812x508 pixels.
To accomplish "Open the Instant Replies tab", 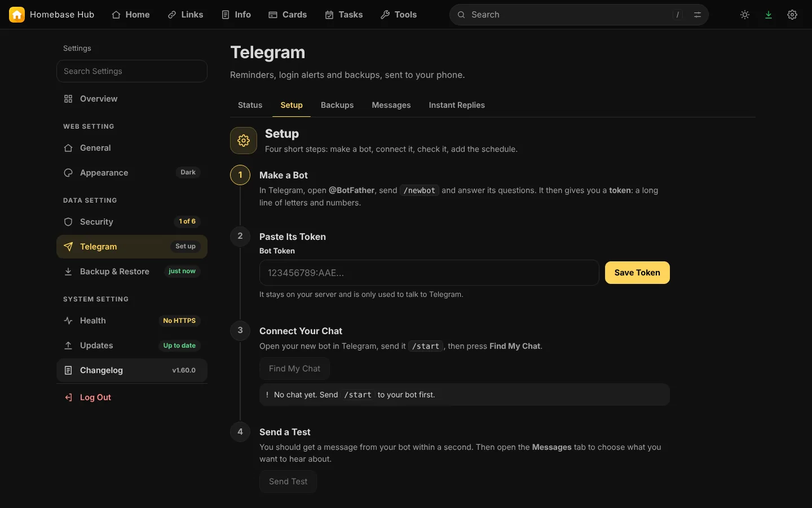I will [x=457, y=105].
